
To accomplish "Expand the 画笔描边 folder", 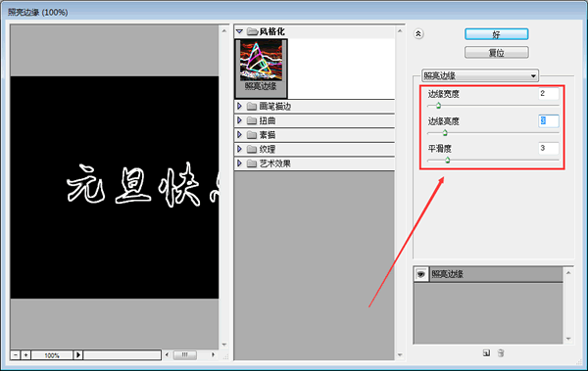I will pos(240,106).
